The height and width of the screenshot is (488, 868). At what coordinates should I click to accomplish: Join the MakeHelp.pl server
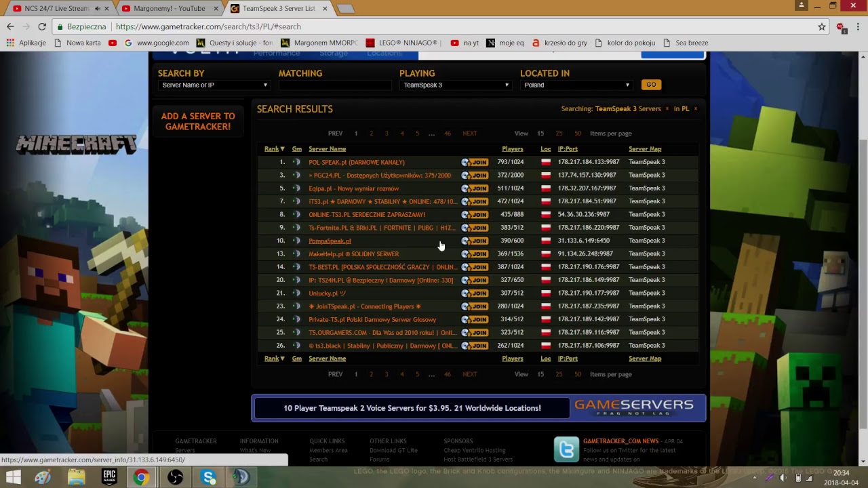(475, 253)
